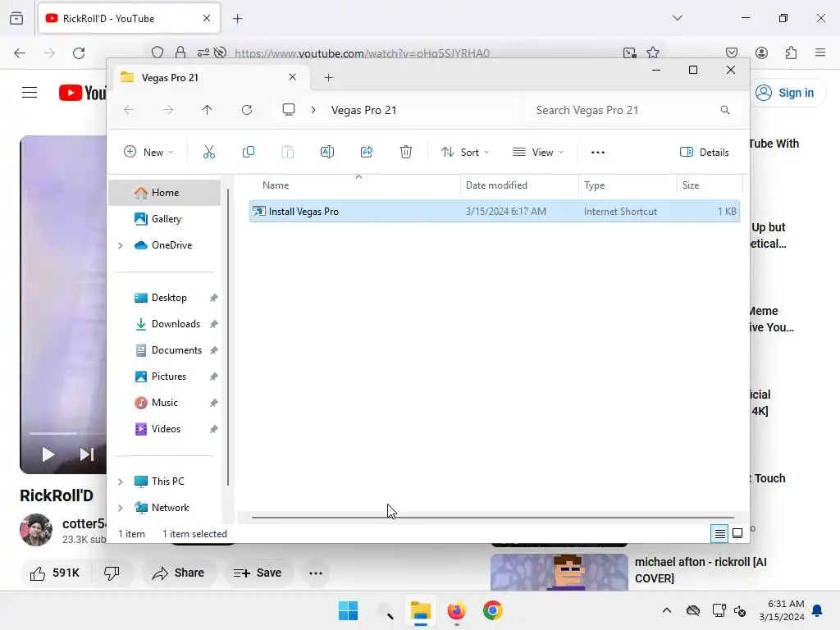Screen dimensions: 840x630
Task: Close the RickRoll'D YouTube browser tab
Action: pyautogui.click(x=207, y=18)
